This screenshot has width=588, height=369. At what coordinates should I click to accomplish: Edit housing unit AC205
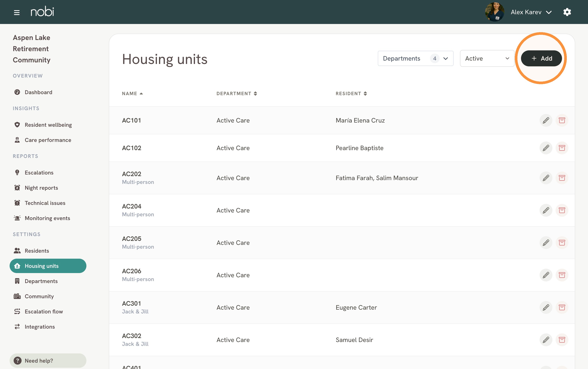546,243
